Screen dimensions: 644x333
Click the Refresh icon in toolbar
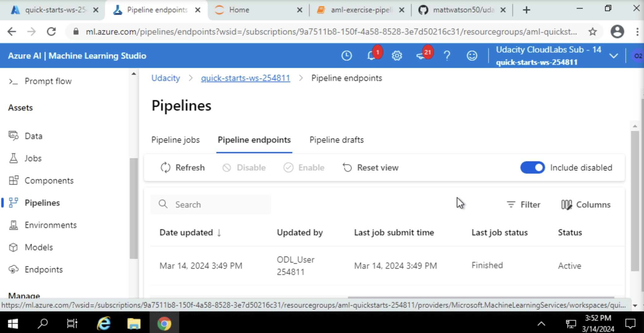pyautogui.click(x=166, y=167)
